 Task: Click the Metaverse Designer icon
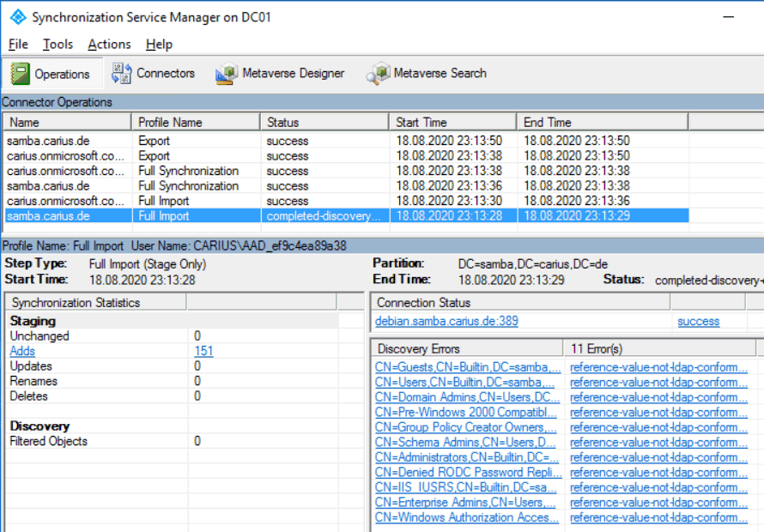pyautogui.click(x=227, y=74)
